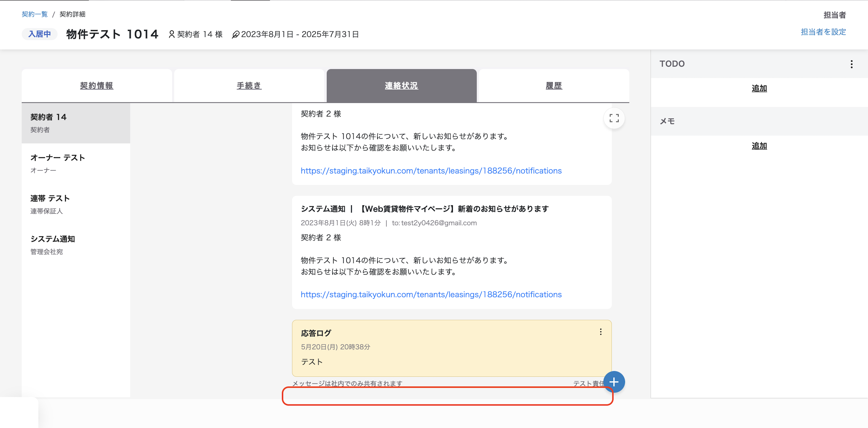
Task: Select the 連絡状況 tab
Action: coord(402,86)
